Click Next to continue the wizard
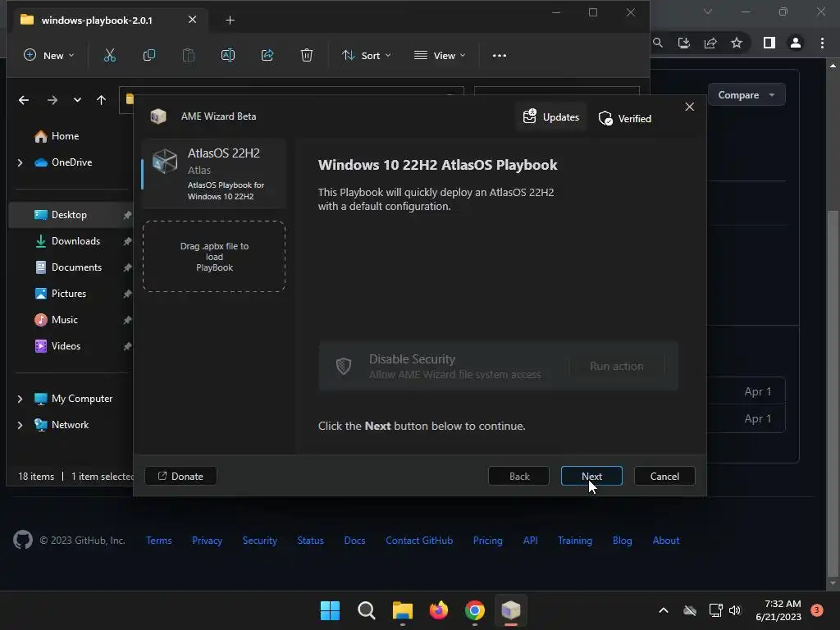 [591, 477]
